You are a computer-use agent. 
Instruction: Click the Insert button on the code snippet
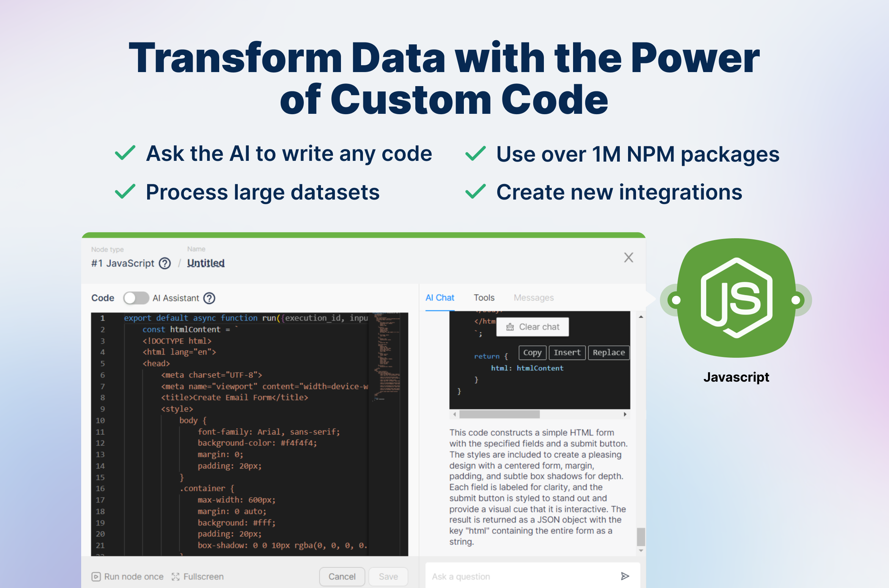567,352
